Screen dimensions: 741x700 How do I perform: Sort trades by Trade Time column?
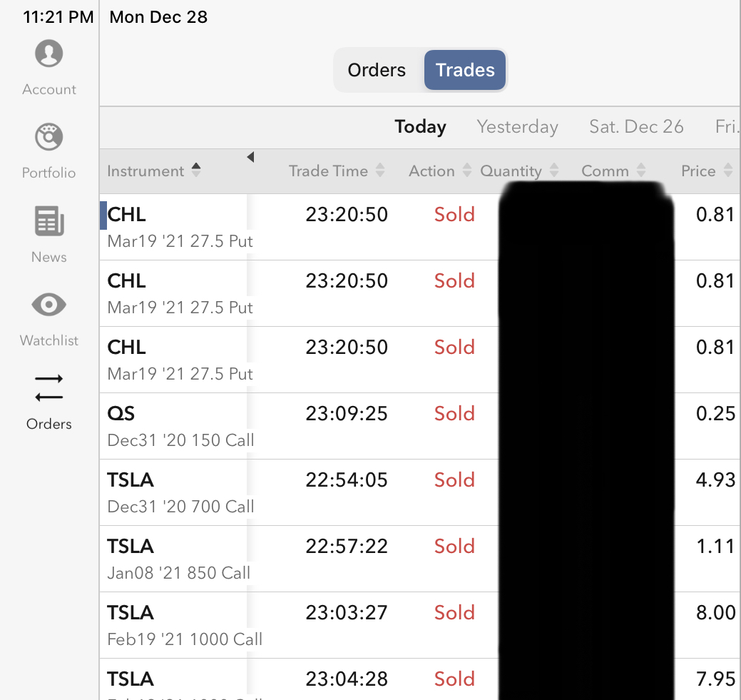pos(336,171)
